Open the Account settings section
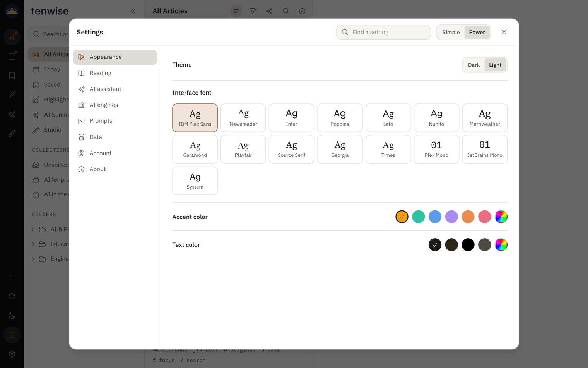Viewport: 588px width, 368px height. 115,153
